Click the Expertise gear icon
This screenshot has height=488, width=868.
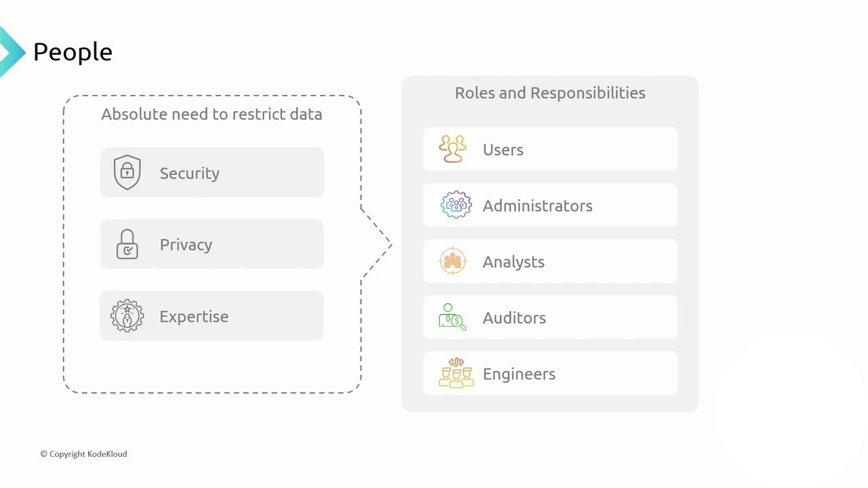[x=127, y=316]
